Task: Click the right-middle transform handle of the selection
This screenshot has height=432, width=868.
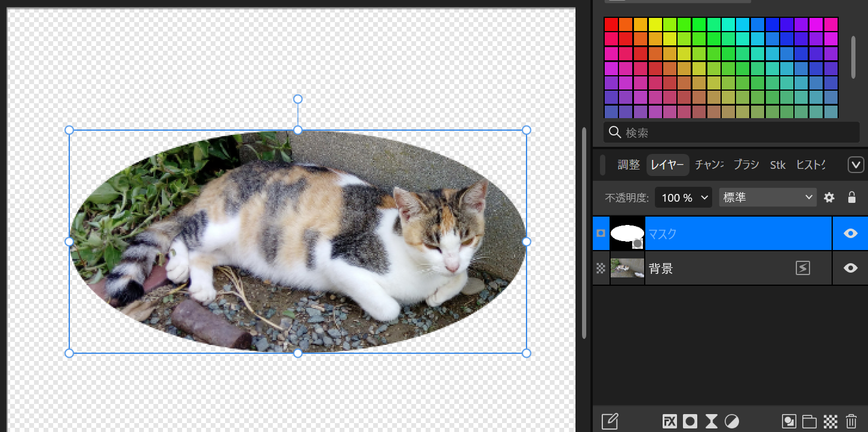Action: tap(527, 242)
